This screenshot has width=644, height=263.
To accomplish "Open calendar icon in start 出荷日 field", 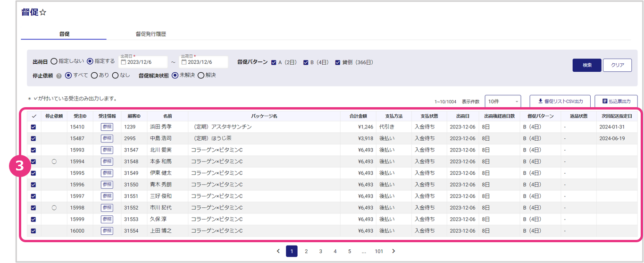I will pyautogui.click(x=124, y=62).
